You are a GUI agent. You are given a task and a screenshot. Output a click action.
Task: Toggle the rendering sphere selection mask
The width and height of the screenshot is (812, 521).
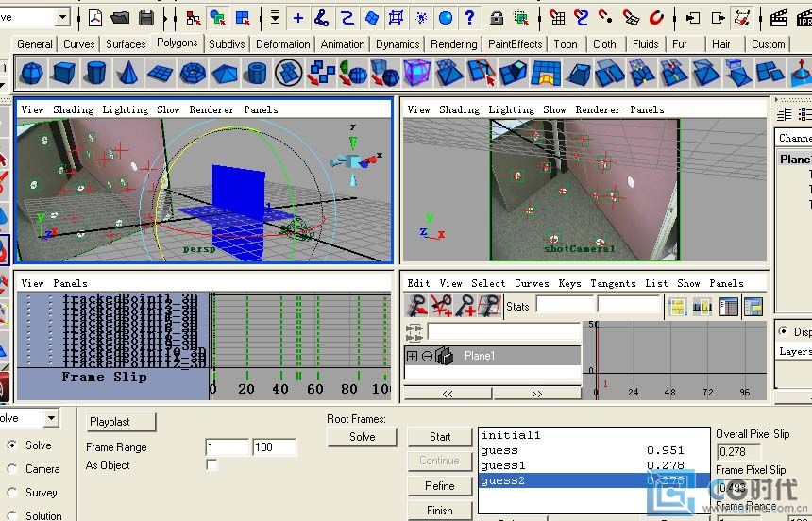[x=446, y=18]
